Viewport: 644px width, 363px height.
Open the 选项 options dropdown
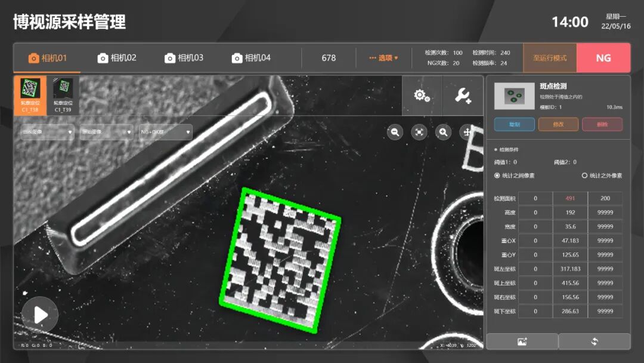(383, 58)
